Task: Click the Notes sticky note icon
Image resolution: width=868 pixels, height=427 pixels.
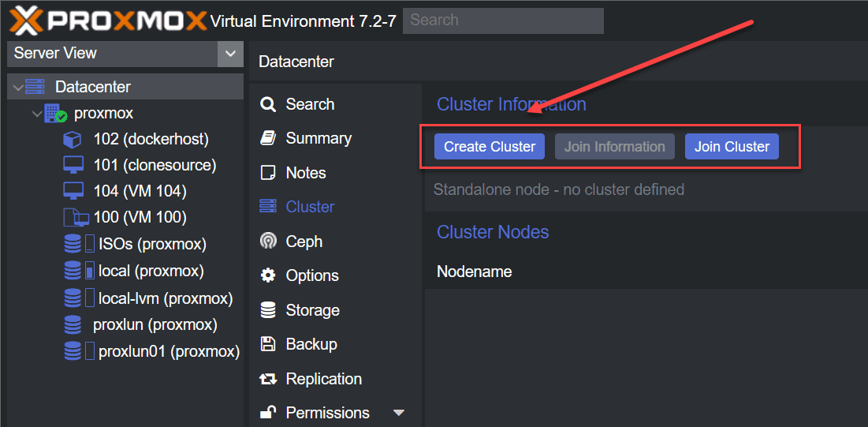Action: (x=268, y=173)
